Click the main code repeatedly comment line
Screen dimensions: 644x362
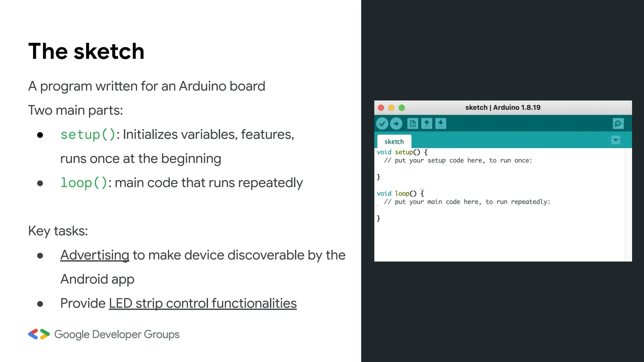(x=467, y=202)
